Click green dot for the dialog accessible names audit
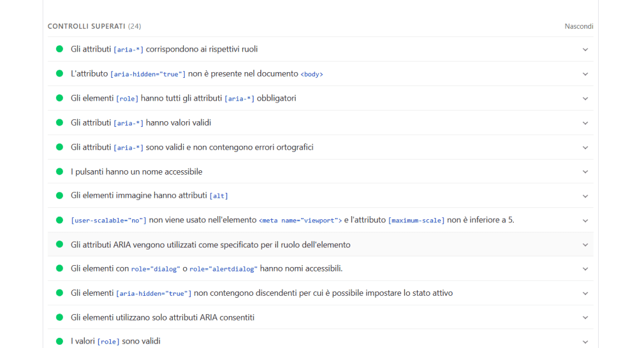The height and width of the screenshot is (348, 644). tap(60, 268)
